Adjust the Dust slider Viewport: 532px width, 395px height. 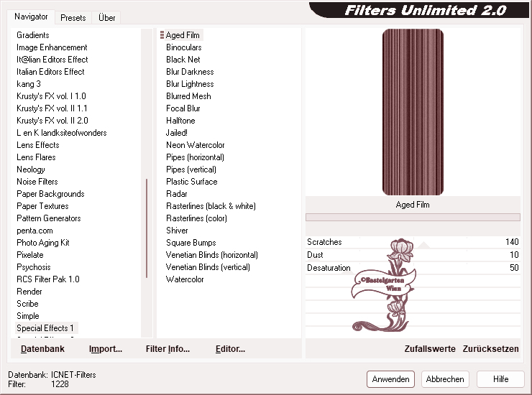click(413, 255)
